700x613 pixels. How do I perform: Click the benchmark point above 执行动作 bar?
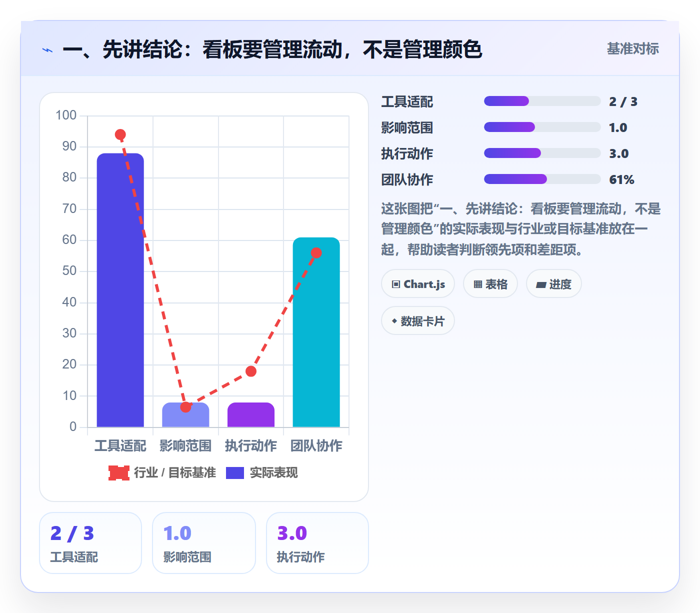point(251,371)
